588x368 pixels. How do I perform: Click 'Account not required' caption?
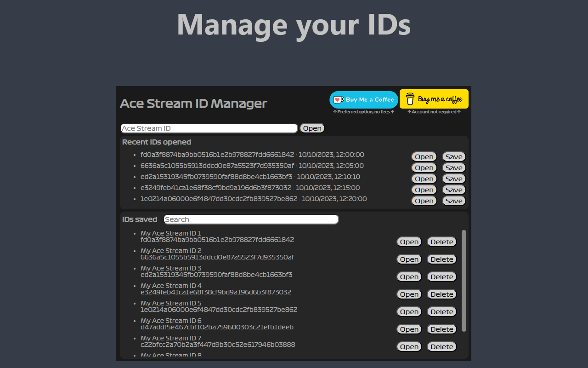coord(434,112)
